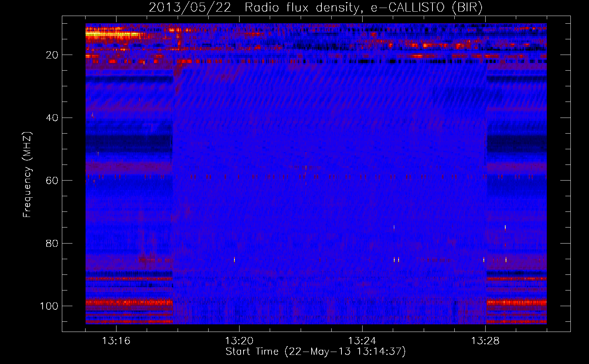Viewport: 589px width, 364px height.
Task: Click the 'Frequency (MHZ)' axis label
Action: 27,175
